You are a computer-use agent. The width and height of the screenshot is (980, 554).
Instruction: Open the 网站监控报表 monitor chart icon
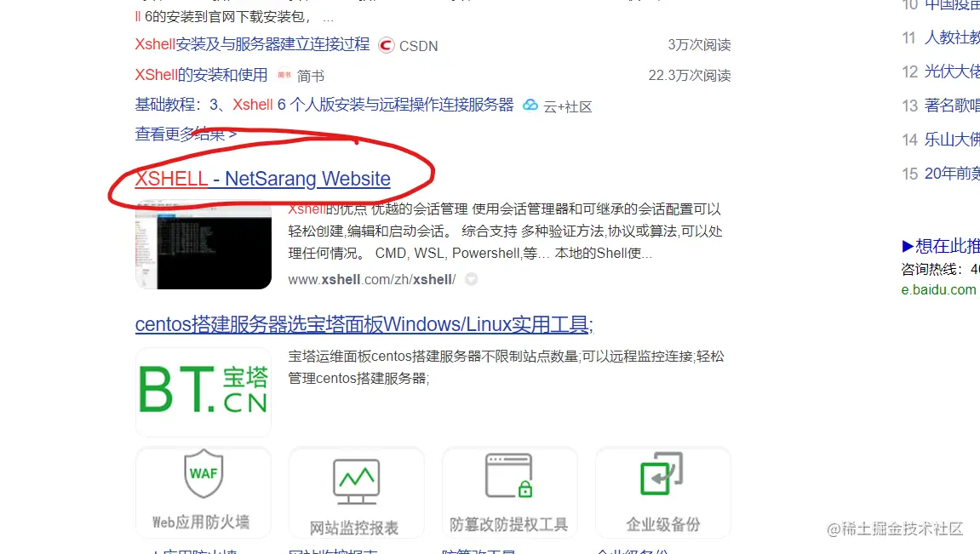point(356,482)
